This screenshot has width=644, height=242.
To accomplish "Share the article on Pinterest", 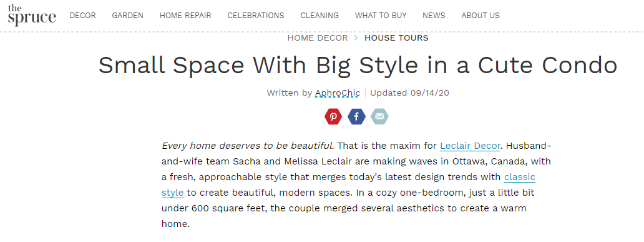I will click(333, 116).
